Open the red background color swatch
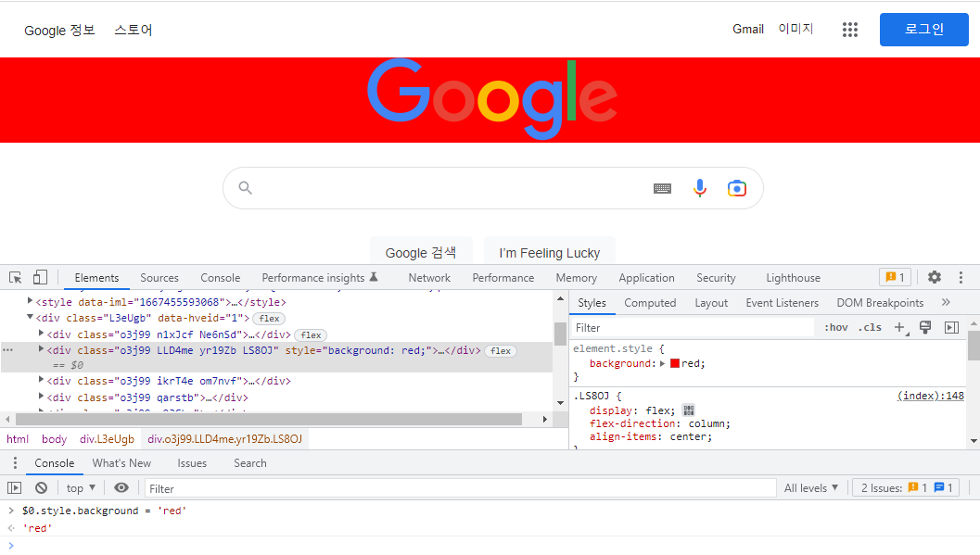980x555 pixels. [675, 363]
